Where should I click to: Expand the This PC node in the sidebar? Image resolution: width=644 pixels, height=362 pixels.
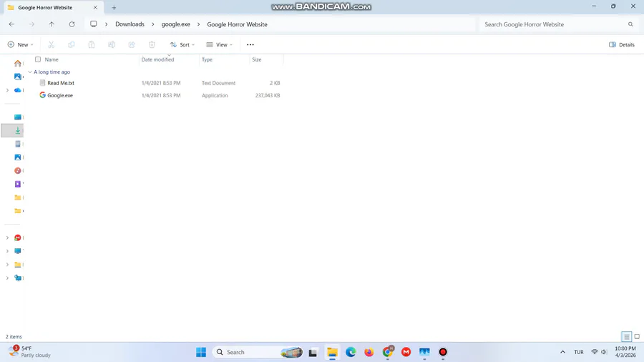7,251
